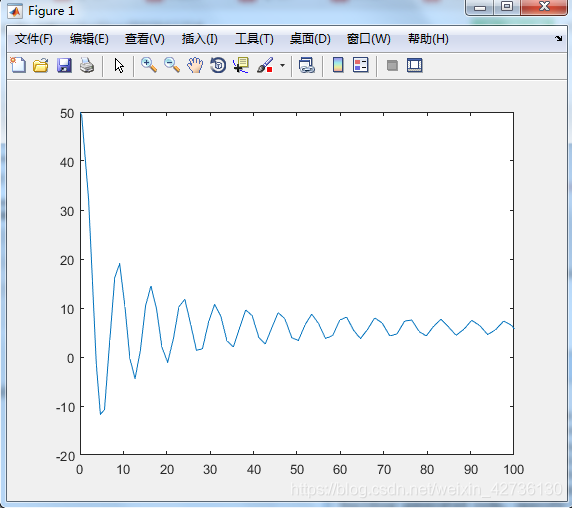The width and height of the screenshot is (572, 508).
Task: Open the 查看(V) menu
Action: coord(144,39)
